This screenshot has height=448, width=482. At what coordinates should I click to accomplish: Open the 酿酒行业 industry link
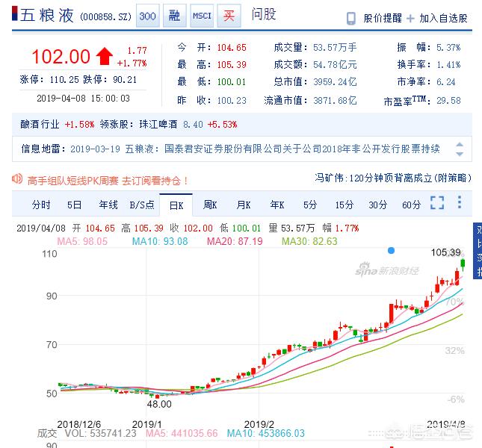pyautogui.click(x=40, y=125)
